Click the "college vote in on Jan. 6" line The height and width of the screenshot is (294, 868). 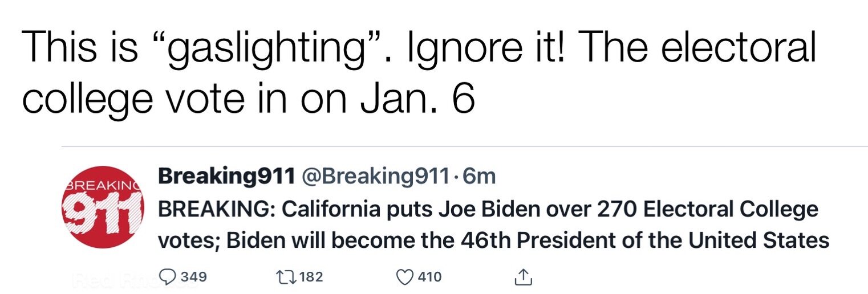(248, 97)
